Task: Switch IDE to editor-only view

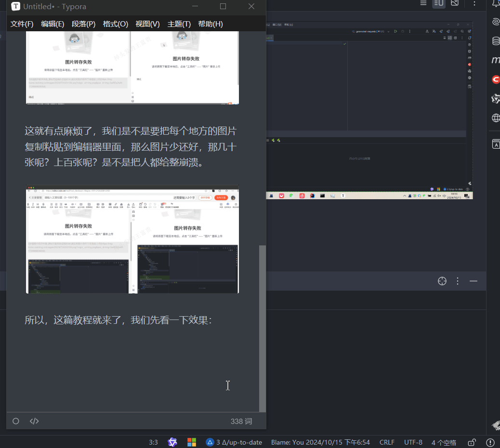Action: click(423, 3)
